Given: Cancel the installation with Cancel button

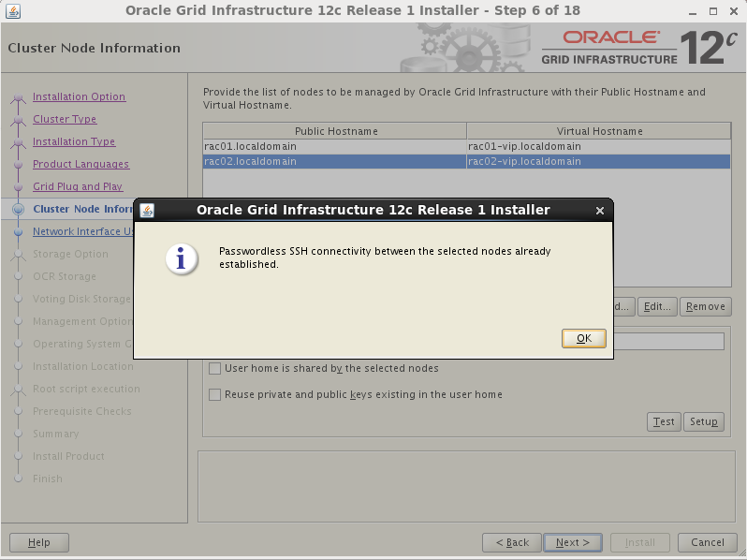Looking at the screenshot, I should 708,542.
